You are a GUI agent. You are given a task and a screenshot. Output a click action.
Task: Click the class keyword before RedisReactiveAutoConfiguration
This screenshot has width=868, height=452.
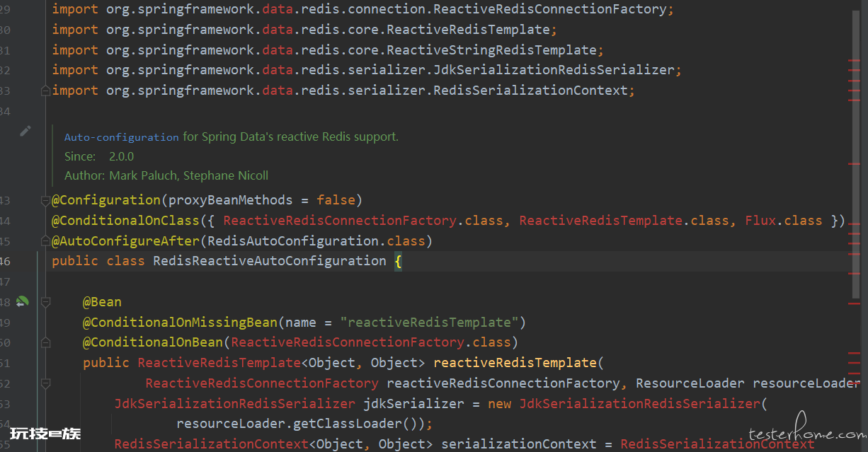[x=126, y=261]
